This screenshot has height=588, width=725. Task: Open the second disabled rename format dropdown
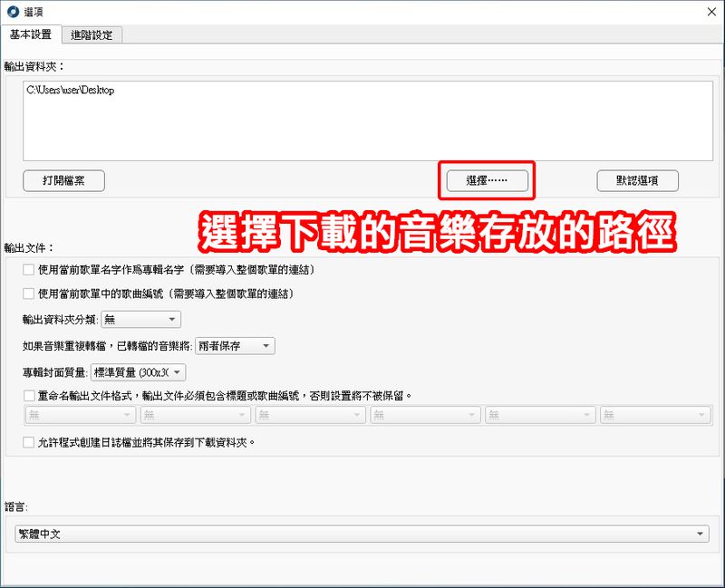196,415
